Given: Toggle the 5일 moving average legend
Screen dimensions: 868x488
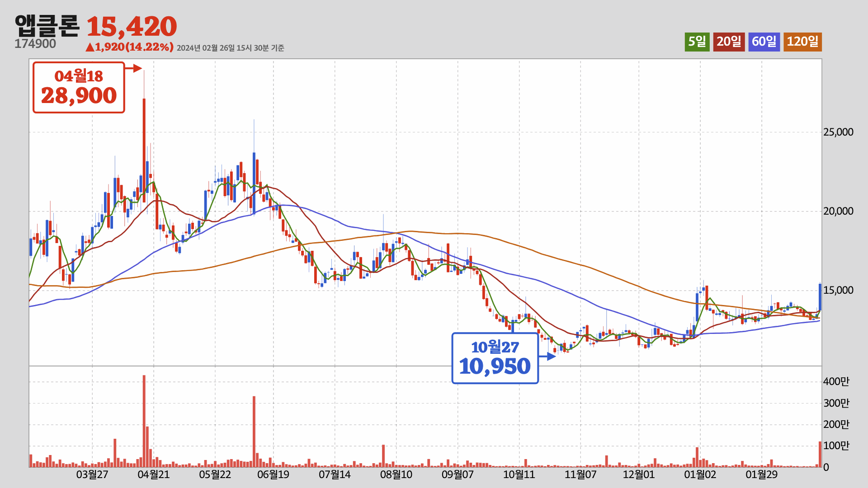Looking at the screenshot, I should 697,42.
